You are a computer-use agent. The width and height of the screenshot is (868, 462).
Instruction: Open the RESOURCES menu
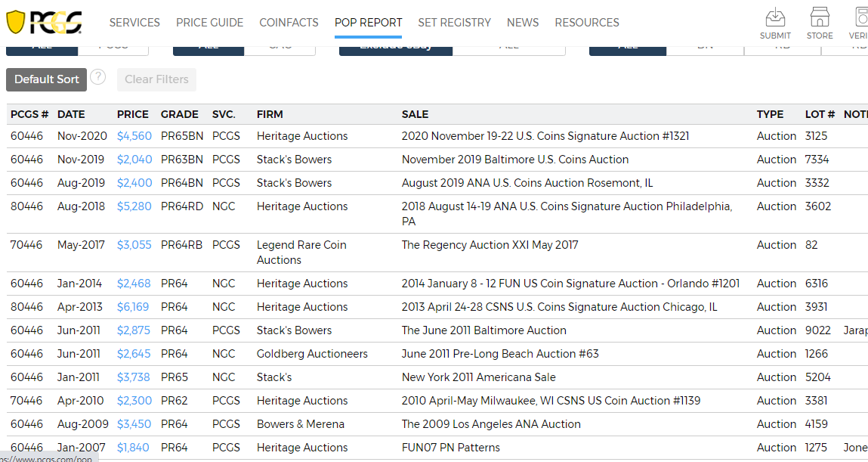tap(587, 23)
